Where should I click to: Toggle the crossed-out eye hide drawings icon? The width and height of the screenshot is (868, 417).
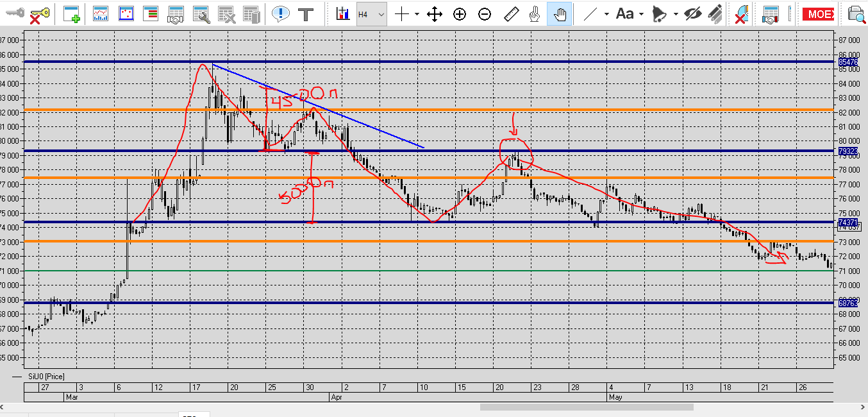tap(693, 13)
